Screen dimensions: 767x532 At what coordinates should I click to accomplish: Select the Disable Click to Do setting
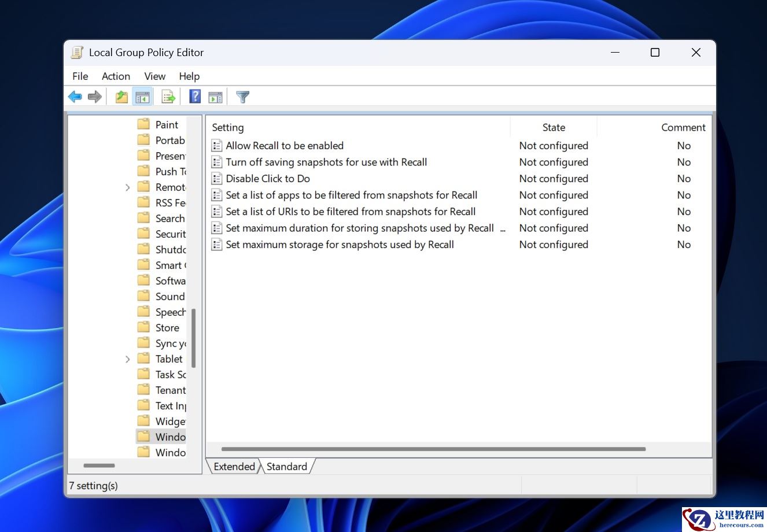[x=268, y=178]
